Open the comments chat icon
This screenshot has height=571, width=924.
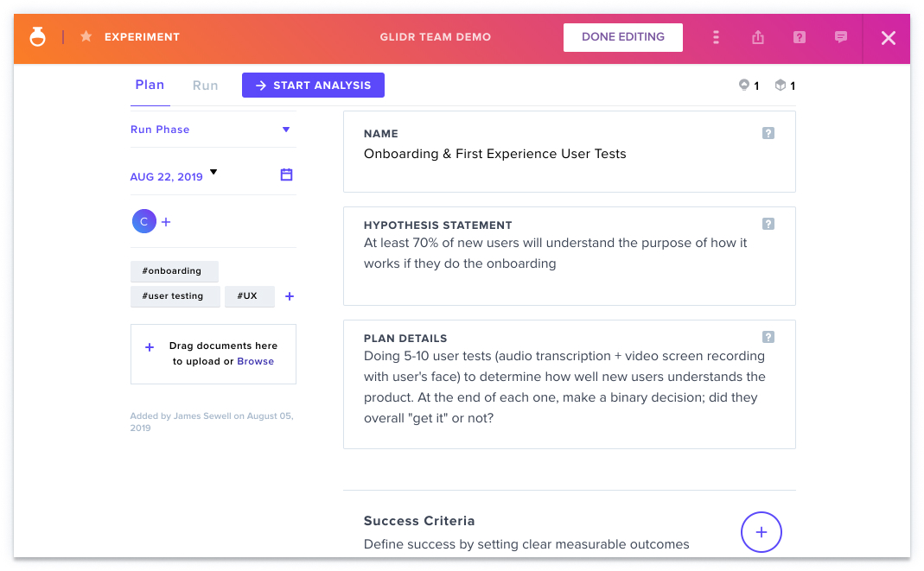(x=841, y=37)
